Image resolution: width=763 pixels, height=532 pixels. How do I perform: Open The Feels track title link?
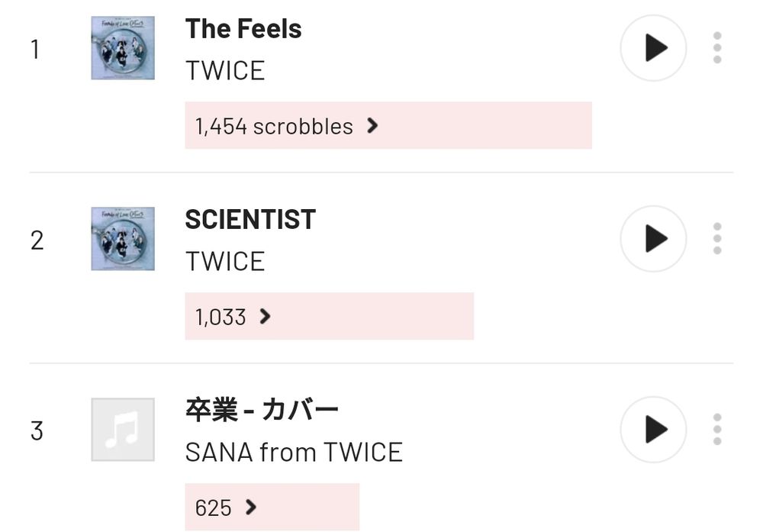tap(243, 29)
